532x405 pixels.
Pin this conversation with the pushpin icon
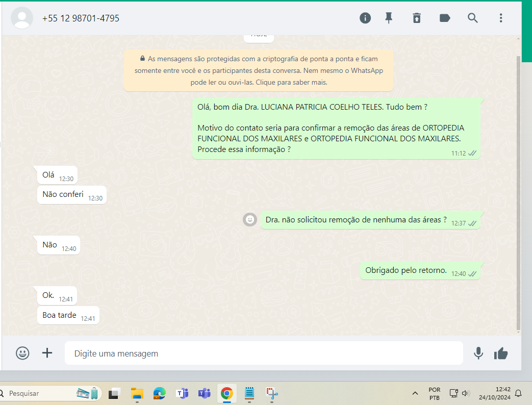point(389,18)
